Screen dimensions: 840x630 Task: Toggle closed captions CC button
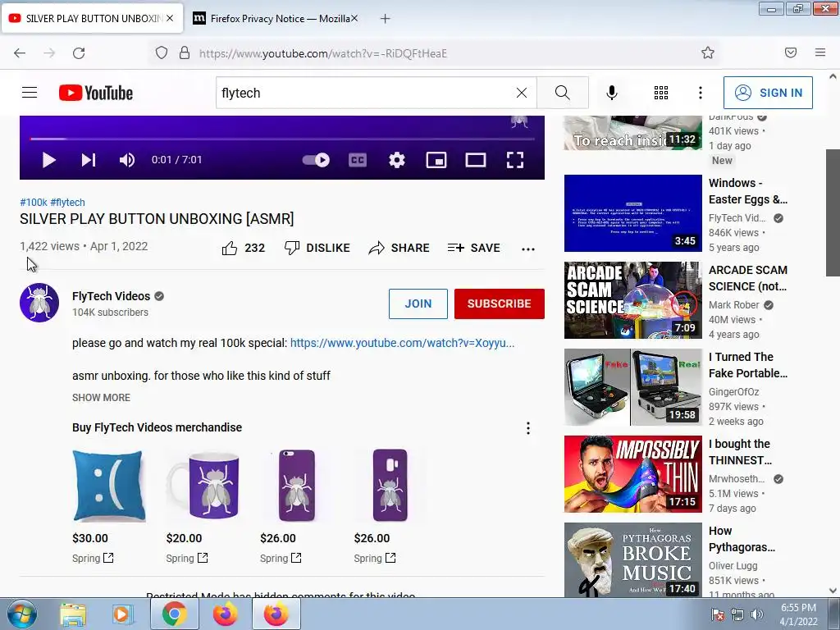358,160
